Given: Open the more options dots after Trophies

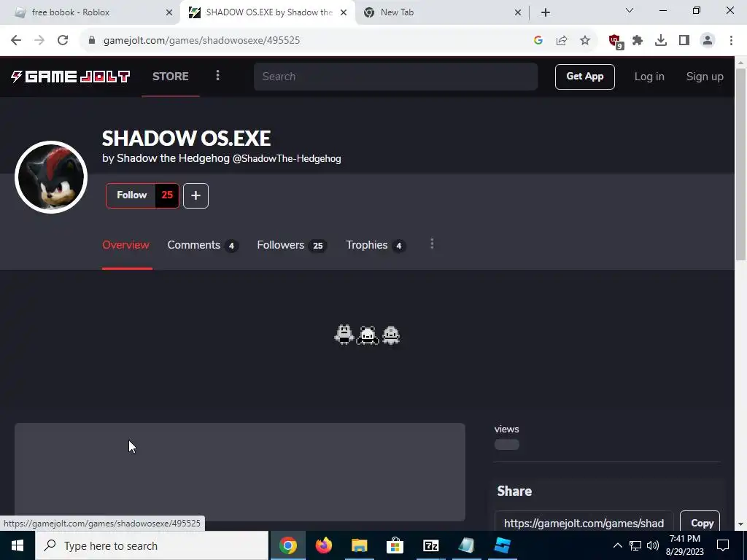Looking at the screenshot, I should tap(432, 244).
